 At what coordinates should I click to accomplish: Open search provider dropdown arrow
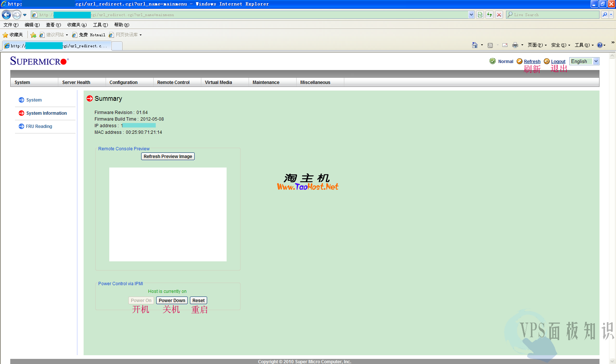pyautogui.click(x=611, y=15)
